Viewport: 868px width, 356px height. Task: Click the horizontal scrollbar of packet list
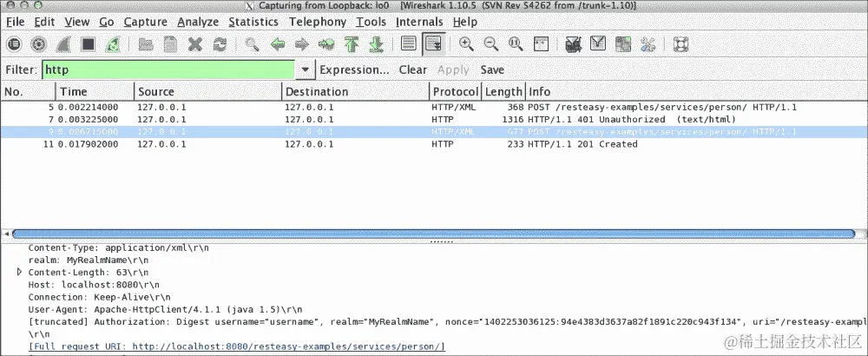(433, 234)
